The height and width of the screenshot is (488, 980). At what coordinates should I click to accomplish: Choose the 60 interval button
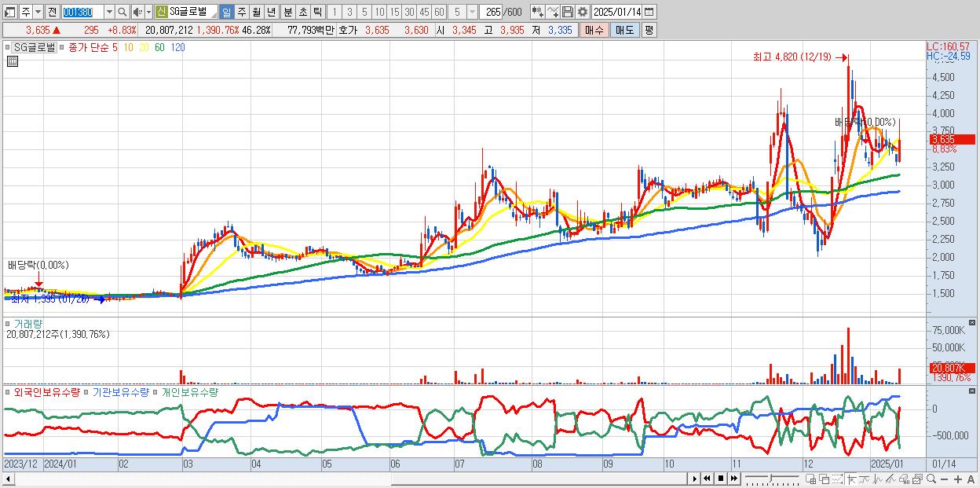tap(439, 12)
